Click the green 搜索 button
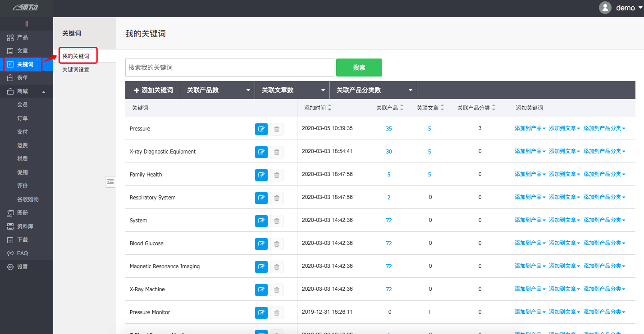 click(x=359, y=67)
